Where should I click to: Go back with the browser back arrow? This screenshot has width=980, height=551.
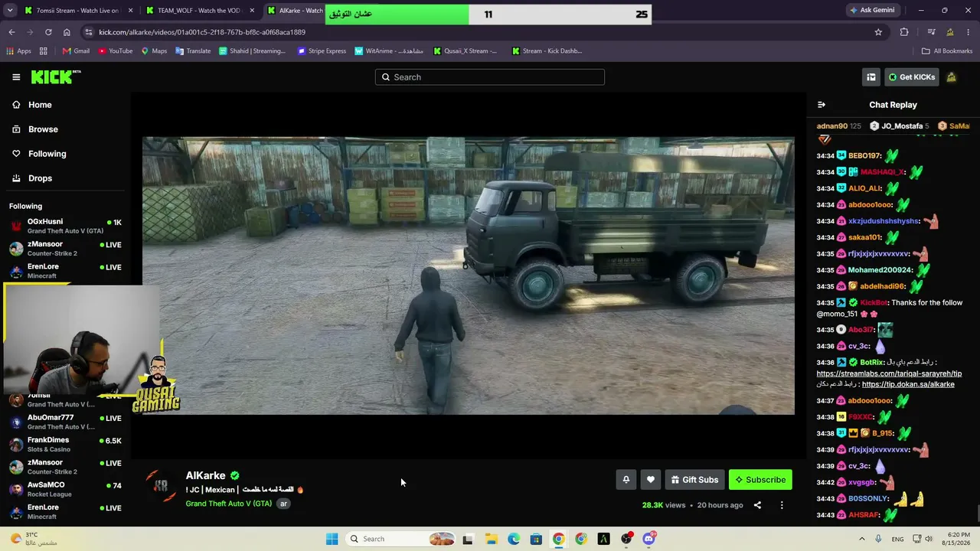11,32
